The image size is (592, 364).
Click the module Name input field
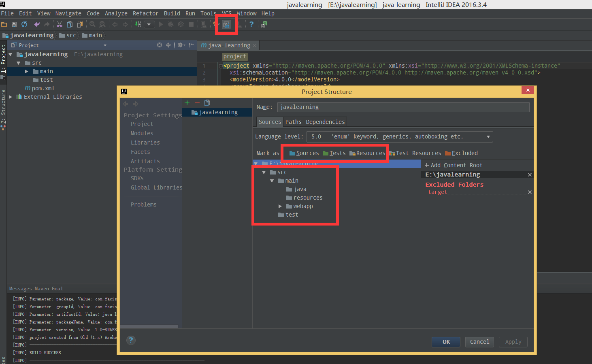pyautogui.click(x=403, y=107)
